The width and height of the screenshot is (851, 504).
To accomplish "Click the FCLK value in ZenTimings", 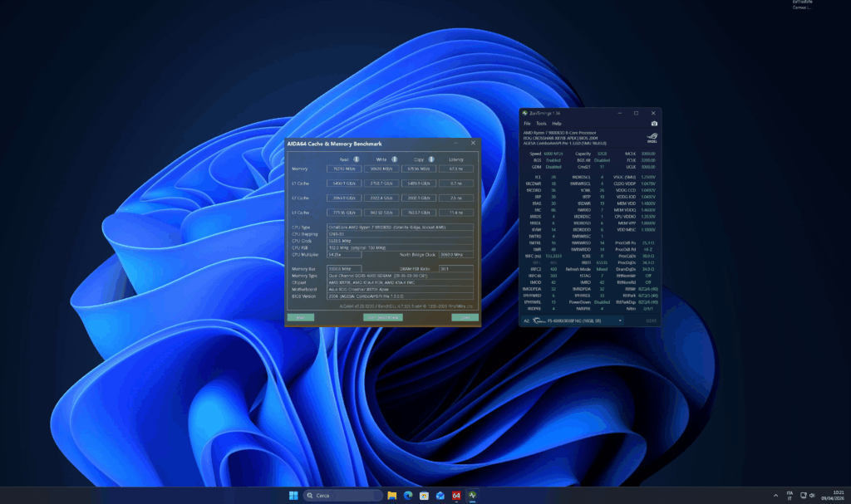I will 648,160.
